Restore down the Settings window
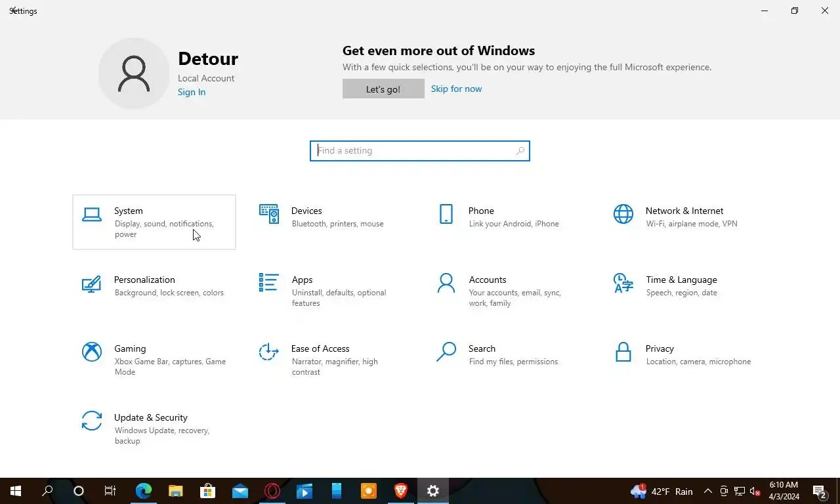The height and width of the screenshot is (504, 840). 795,10
